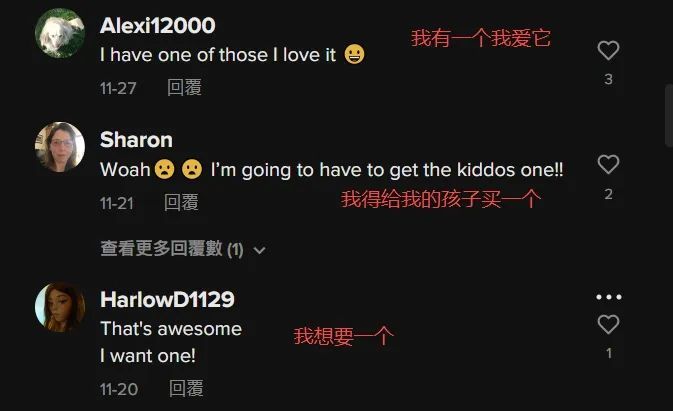673x411 pixels.
Task: Open the three-dots menu on HarlowD1129's comment
Action: click(609, 297)
